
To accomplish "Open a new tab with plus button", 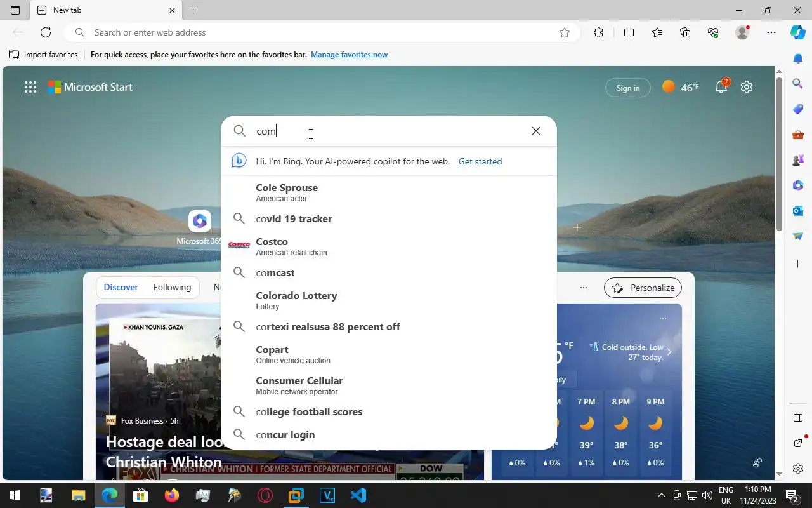I will [193, 10].
